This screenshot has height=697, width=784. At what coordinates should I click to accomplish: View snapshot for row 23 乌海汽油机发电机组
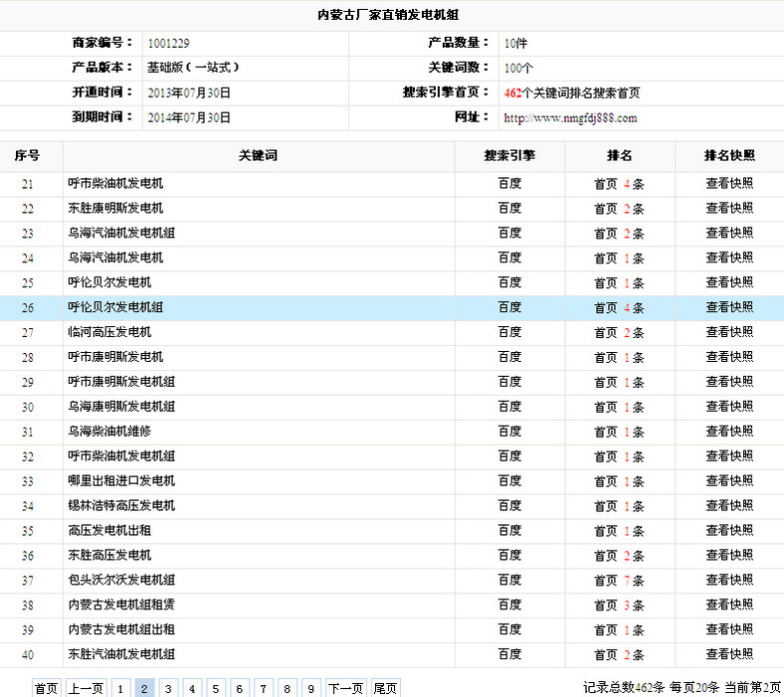(x=729, y=233)
